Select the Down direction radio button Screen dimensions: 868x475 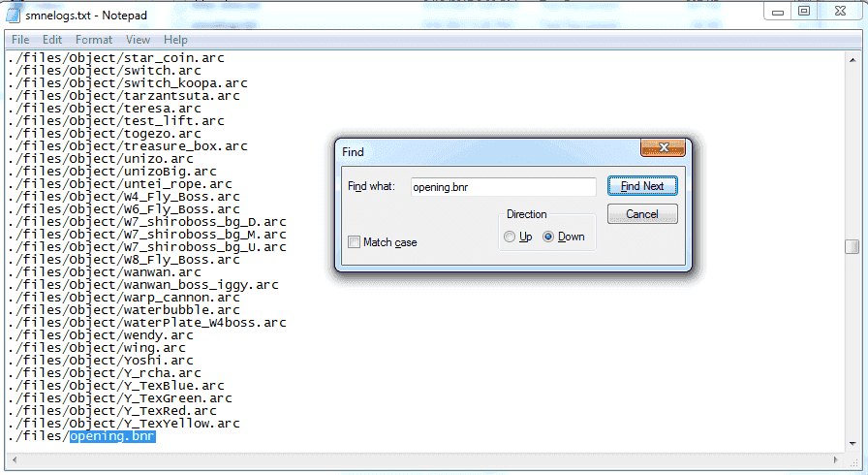click(548, 237)
